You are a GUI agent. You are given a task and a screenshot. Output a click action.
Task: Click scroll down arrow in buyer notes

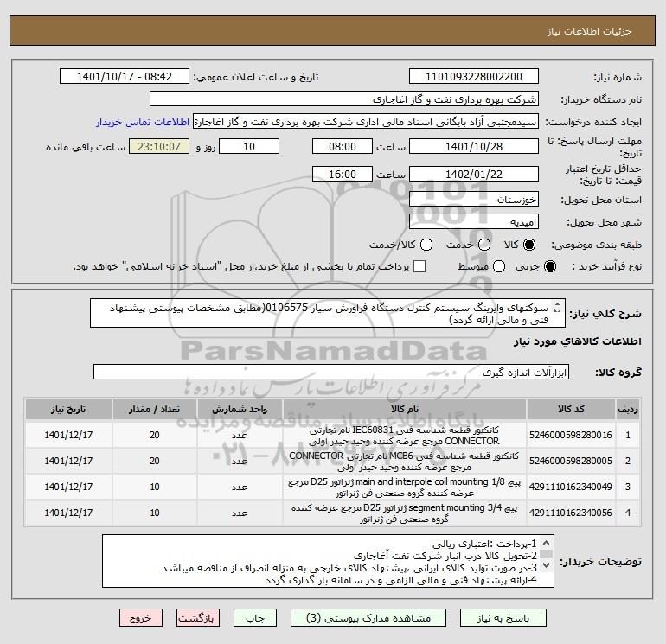click(x=547, y=565)
